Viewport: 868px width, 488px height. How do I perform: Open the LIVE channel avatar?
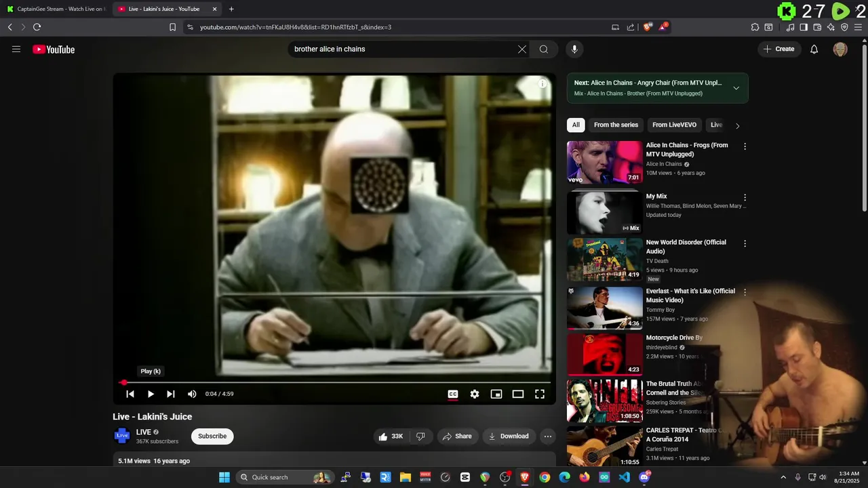[122, 436]
